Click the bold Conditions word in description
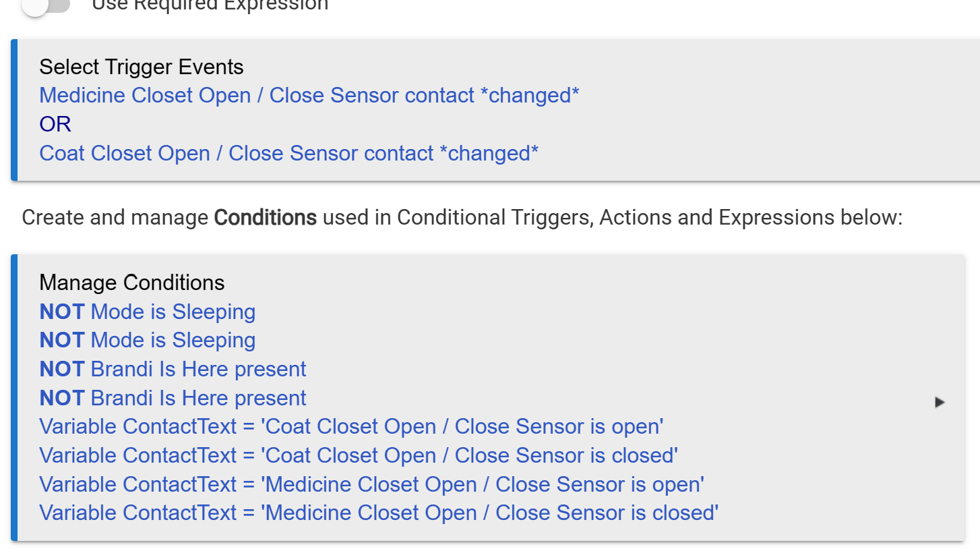Viewport: 980px width, 549px height. coord(265,218)
